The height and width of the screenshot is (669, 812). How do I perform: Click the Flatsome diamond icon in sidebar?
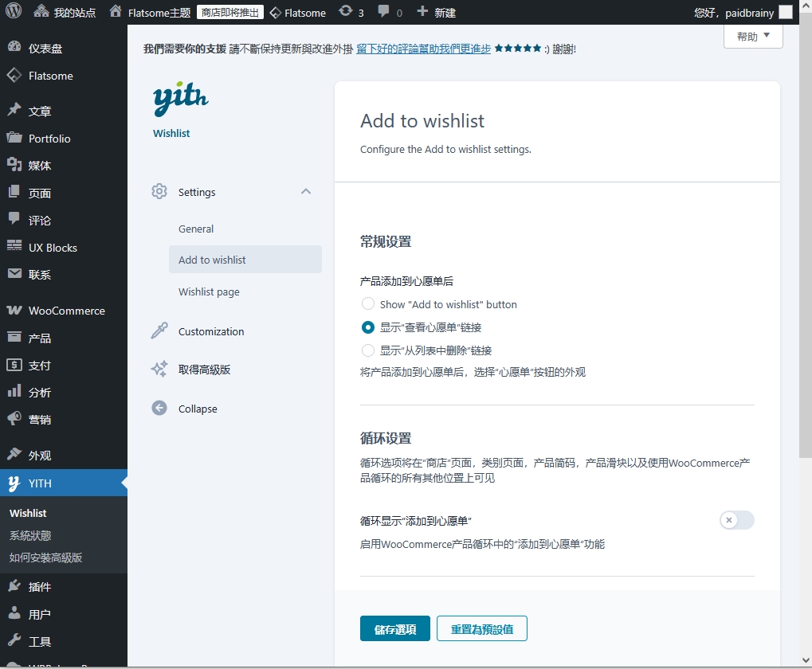[x=14, y=76]
